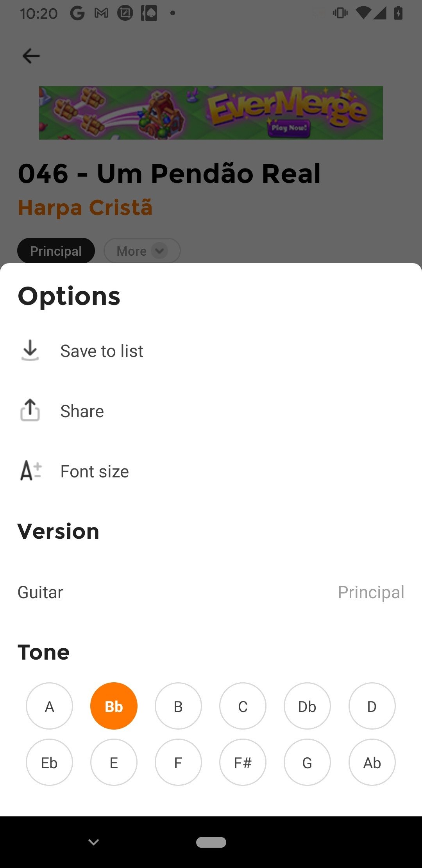The image size is (422, 868).
Task: Click the Font size A± icon
Action: tap(30, 471)
